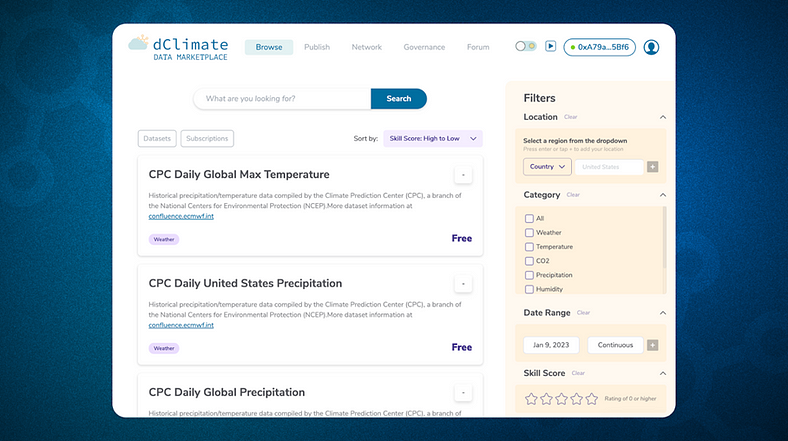Image resolution: width=788 pixels, height=441 pixels.
Task: Collapse the Skill Score filter section
Action: 663,373
